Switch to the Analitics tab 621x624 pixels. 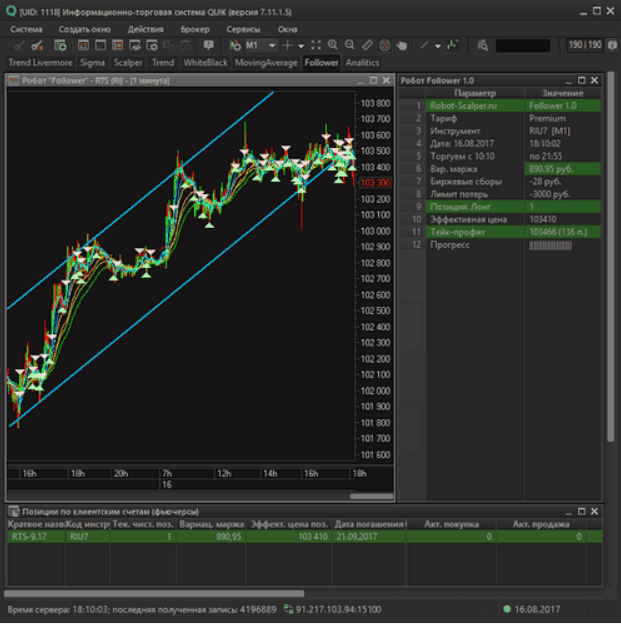click(362, 63)
